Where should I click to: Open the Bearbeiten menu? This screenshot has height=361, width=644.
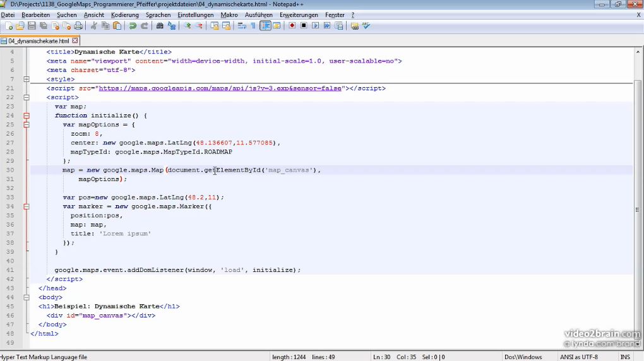tap(36, 15)
